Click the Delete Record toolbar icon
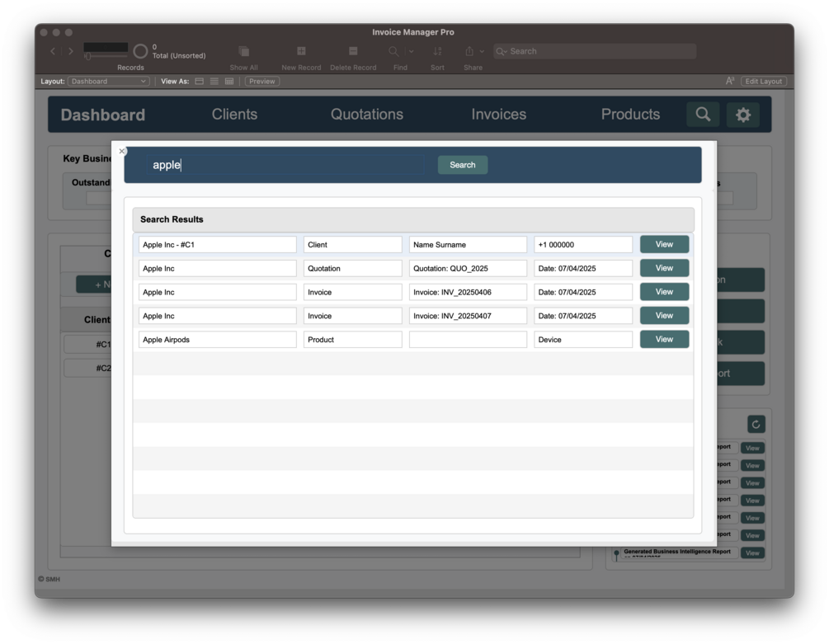 point(353,51)
